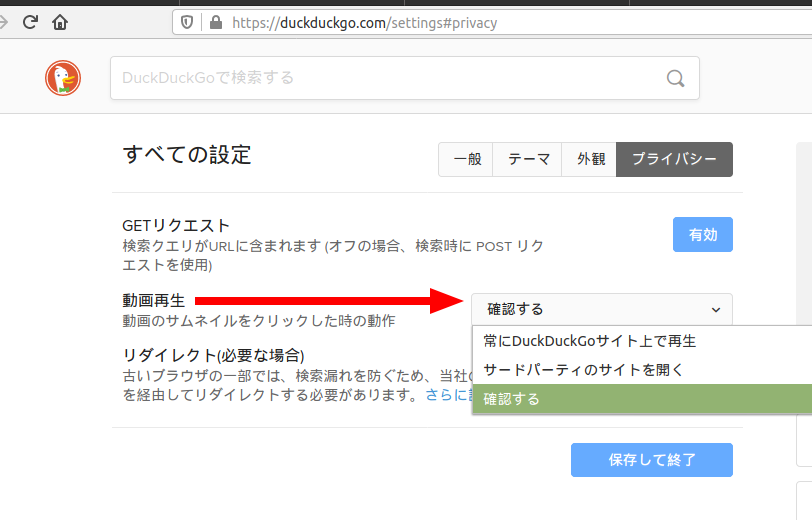
Task: Toggle the GETリクエスト 有効 button
Action: point(703,235)
